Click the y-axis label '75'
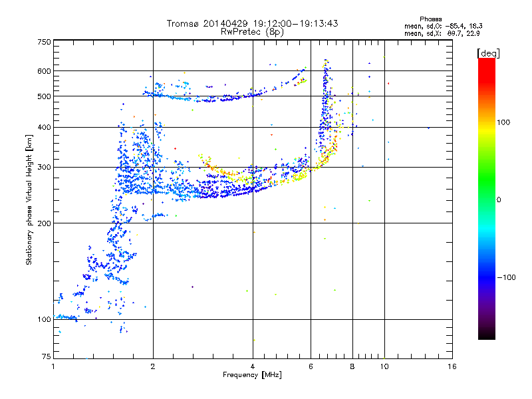Image resolution: width=532 pixels, height=399 pixels. click(x=47, y=356)
